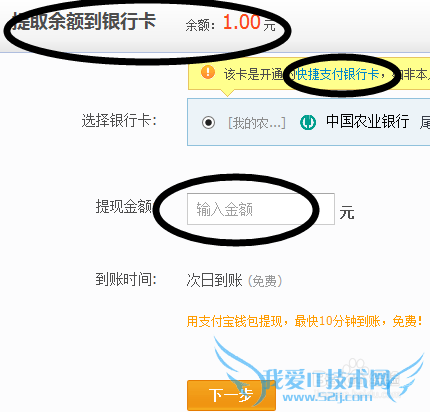Click the 元 unit beside the amount field
This screenshot has height=412, width=430.
347,212
